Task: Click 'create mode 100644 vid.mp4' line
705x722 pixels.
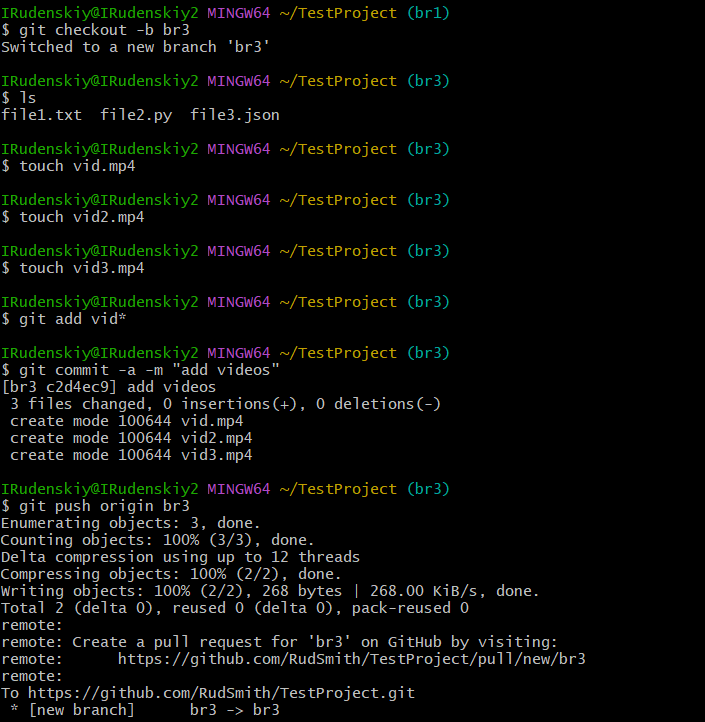Action: 127,421
